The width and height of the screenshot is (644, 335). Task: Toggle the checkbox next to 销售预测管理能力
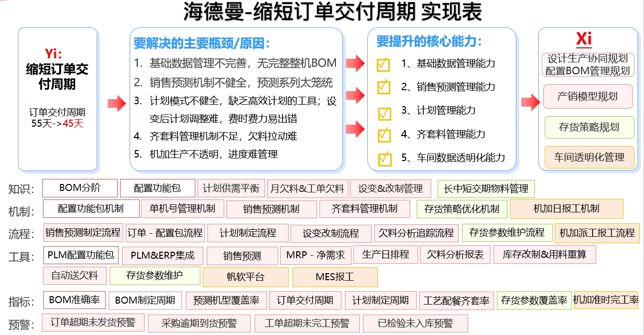pyautogui.click(x=383, y=87)
